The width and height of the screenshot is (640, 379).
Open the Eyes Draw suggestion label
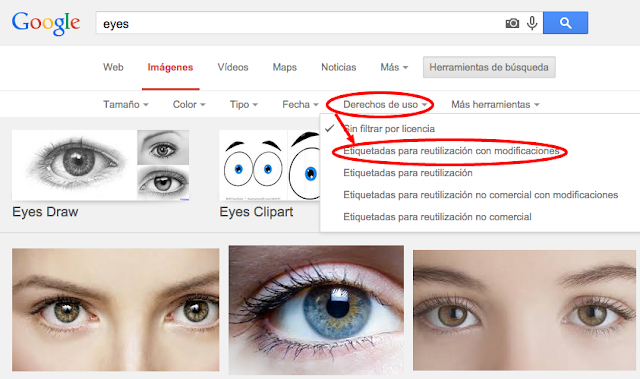coord(45,212)
